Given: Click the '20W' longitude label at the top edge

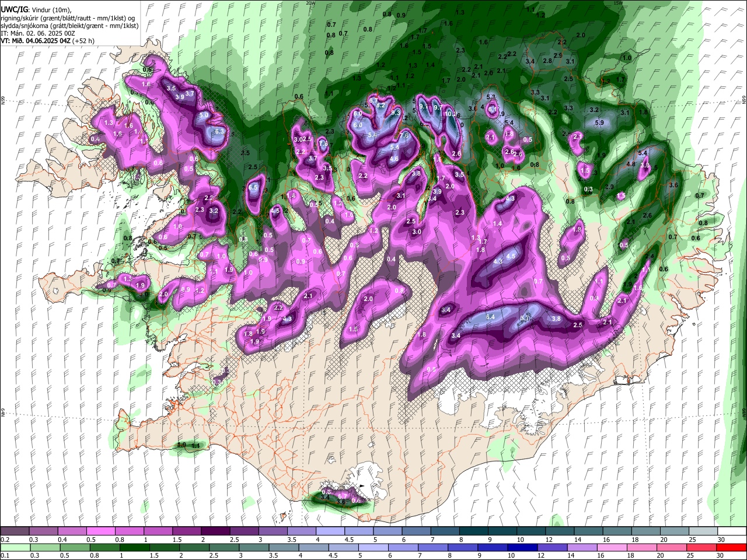Looking at the screenshot, I should 311,3.
